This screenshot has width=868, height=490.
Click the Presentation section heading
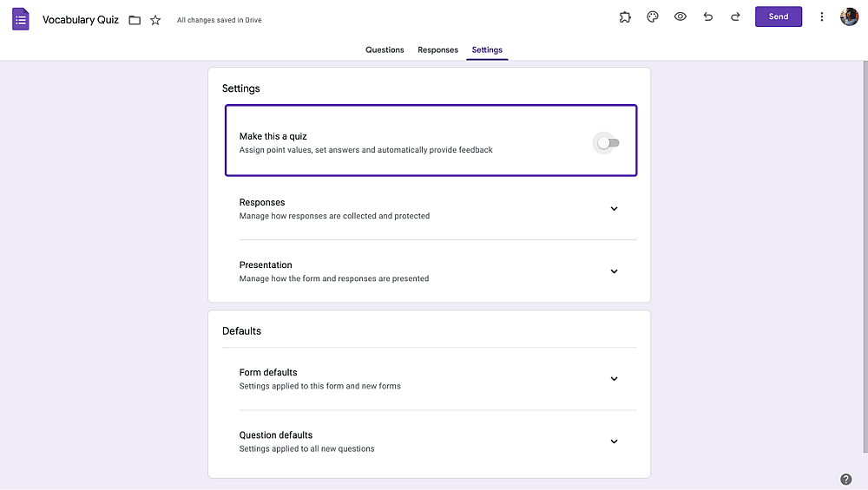pyautogui.click(x=266, y=265)
